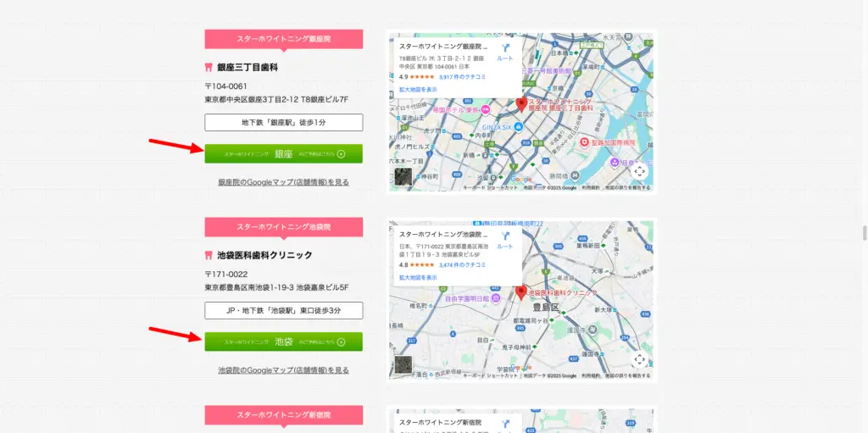Click the 椎名町 station label
The height and width of the screenshot is (433, 868).
419,305
